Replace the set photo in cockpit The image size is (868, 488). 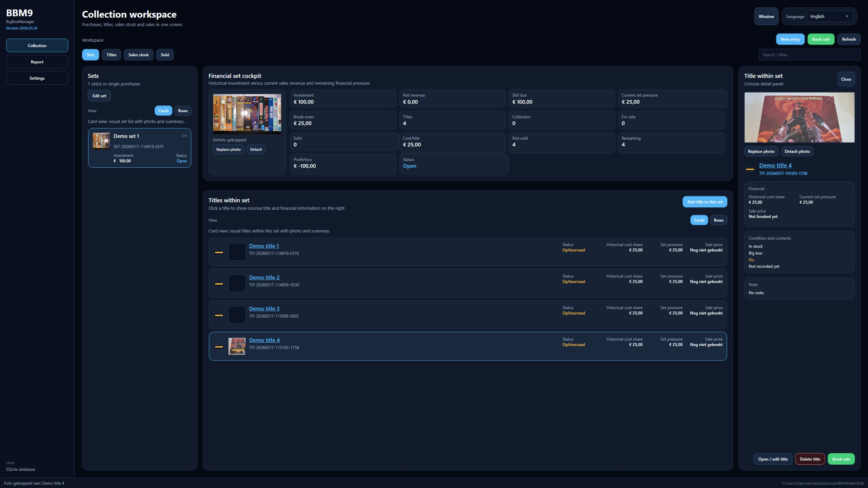coord(228,149)
